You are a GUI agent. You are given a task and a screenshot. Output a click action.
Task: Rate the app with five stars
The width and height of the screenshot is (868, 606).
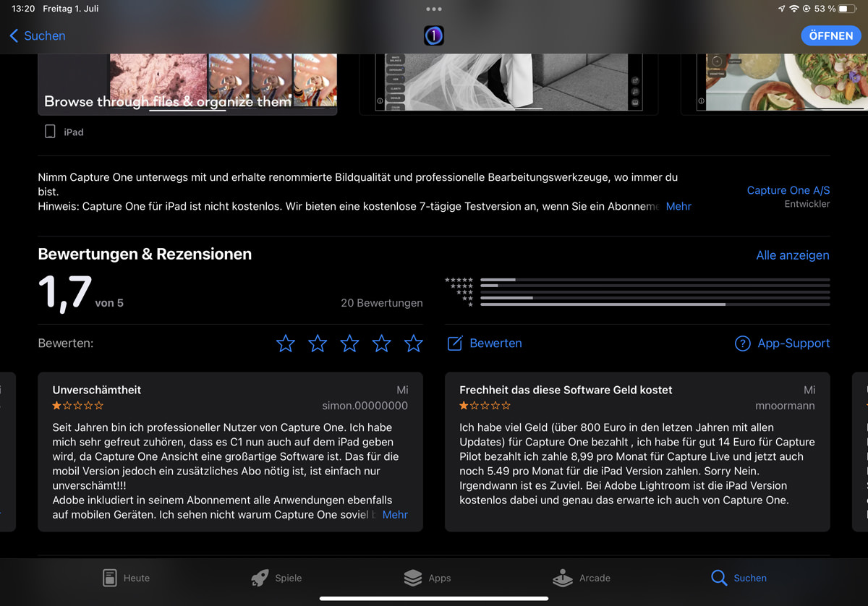pyautogui.click(x=413, y=343)
